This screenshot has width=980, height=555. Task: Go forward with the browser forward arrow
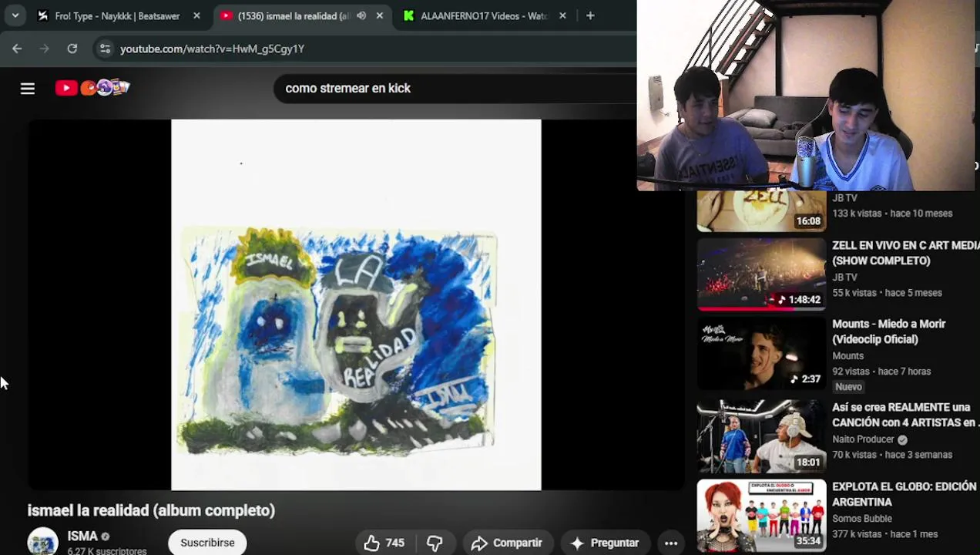(44, 49)
